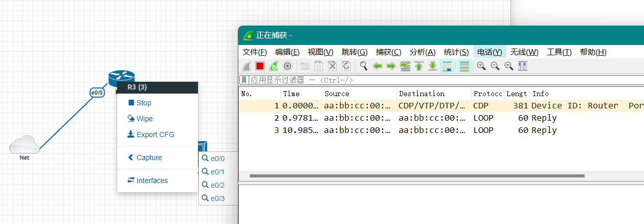Image resolution: width=644 pixels, height=224 pixels.
Task: Open the 统计(S) menu
Action: [x=456, y=52]
